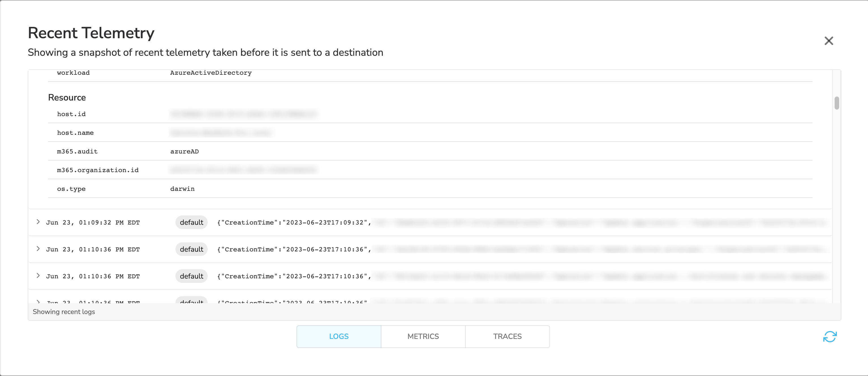Select the darwin value for os.type
The image size is (868, 376).
tap(182, 189)
